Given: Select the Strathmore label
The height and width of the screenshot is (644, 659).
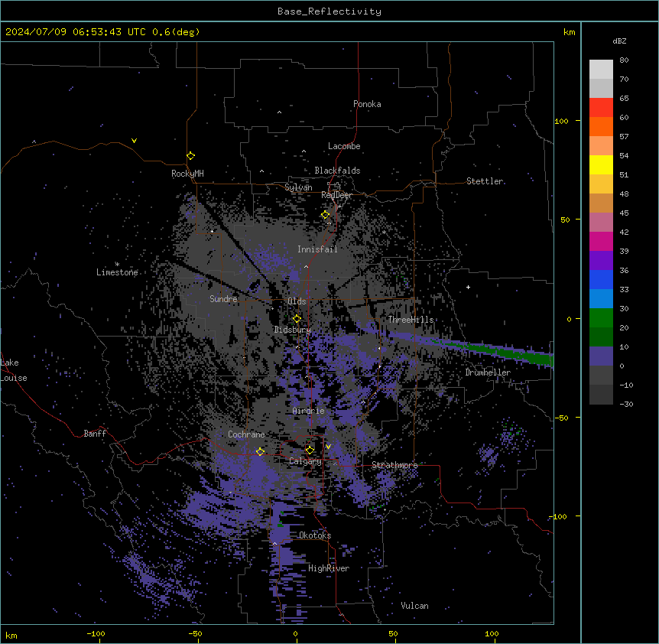Looking at the screenshot, I should pyautogui.click(x=394, y=465).
